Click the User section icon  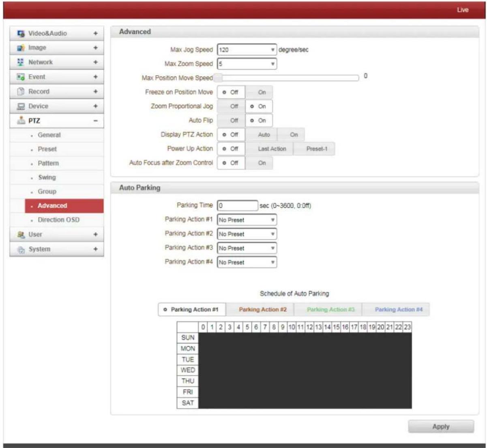pyautogui.click(x=21, y=235)
